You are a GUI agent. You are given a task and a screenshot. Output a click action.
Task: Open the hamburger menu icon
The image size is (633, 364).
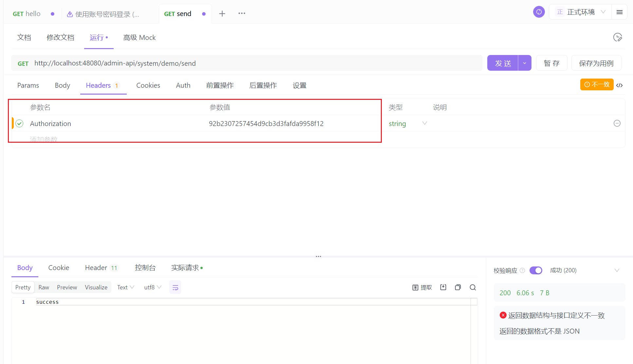coord(619,12)
